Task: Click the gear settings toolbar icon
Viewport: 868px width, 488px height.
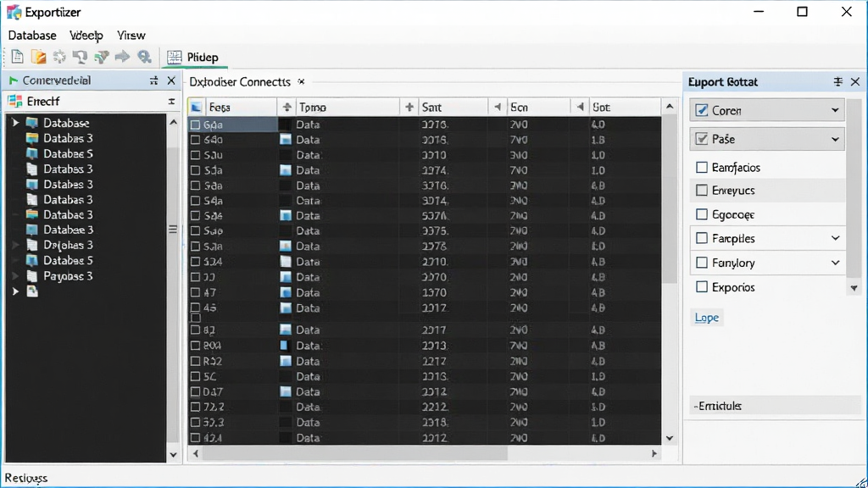Action: pyautogui.click(x=59, y=57)
